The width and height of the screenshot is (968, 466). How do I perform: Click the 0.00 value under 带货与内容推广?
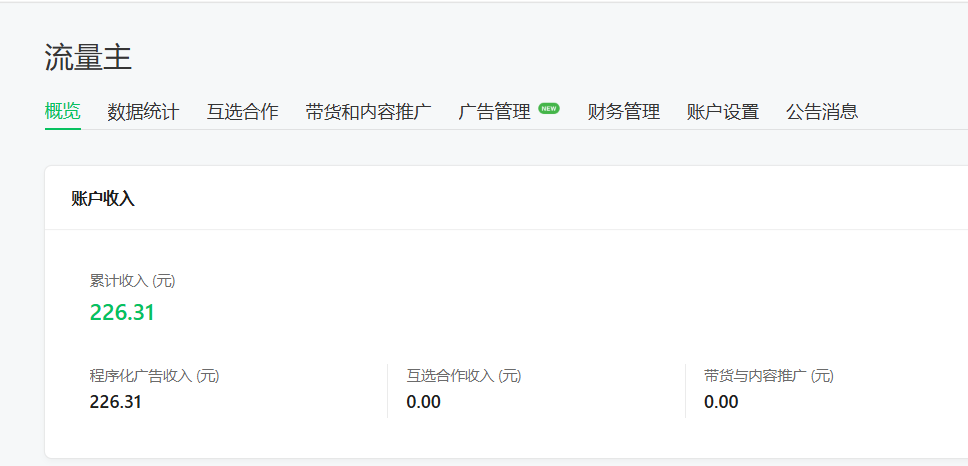[x=721, y=402]
